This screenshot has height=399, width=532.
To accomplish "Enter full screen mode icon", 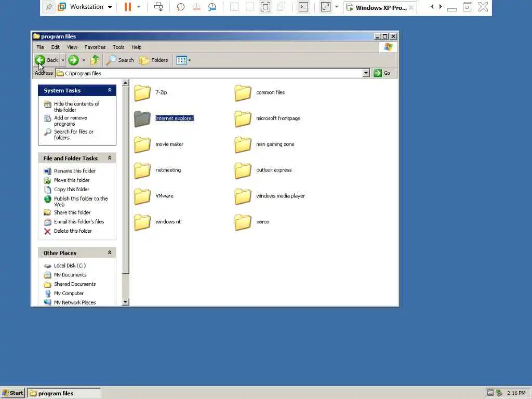I will [265, 7].
